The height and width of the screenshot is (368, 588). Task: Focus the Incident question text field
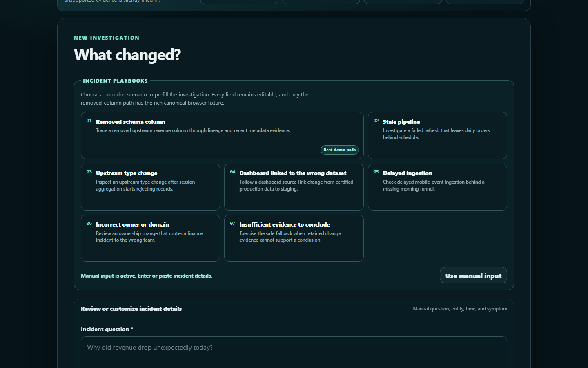click(294, 352)
